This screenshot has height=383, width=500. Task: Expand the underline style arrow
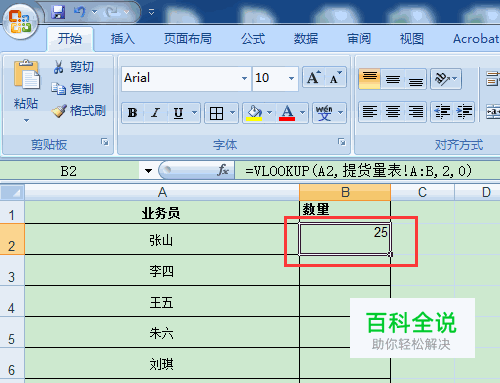click(194, 113)
